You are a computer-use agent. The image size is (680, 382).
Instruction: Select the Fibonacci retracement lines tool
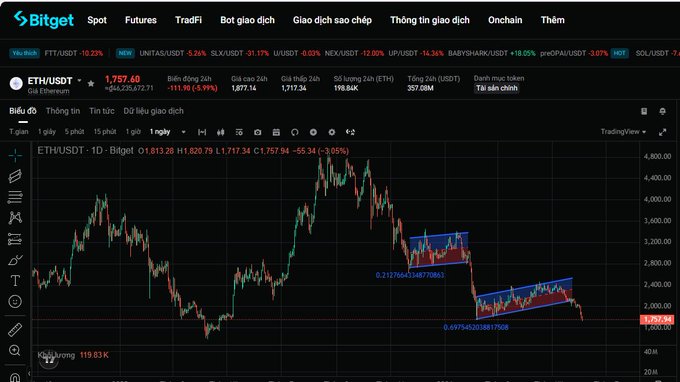coord(15,197)
